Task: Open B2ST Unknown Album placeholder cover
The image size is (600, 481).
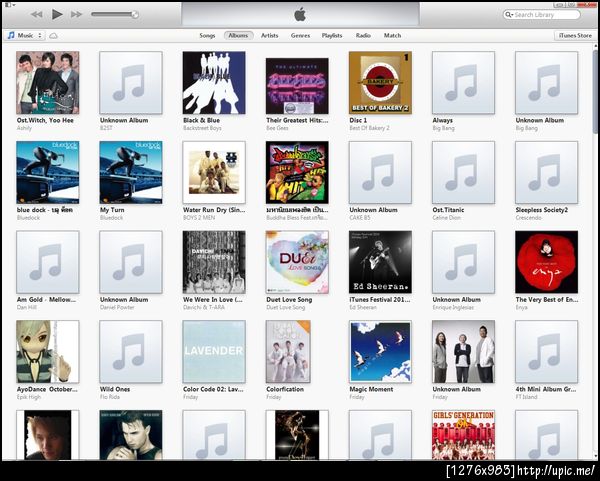Action: (x=131, y=83)
